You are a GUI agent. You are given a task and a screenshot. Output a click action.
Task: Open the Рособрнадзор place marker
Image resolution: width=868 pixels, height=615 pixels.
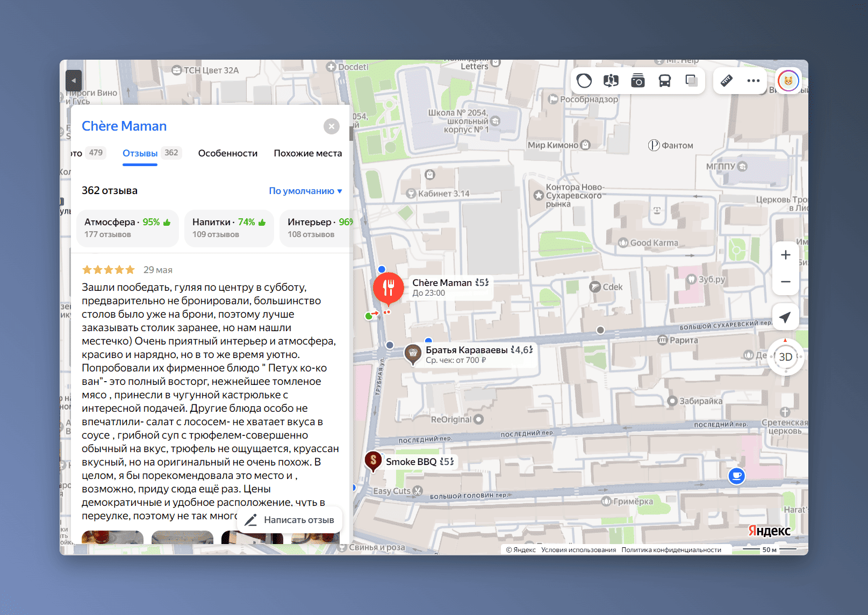(553, 99)
